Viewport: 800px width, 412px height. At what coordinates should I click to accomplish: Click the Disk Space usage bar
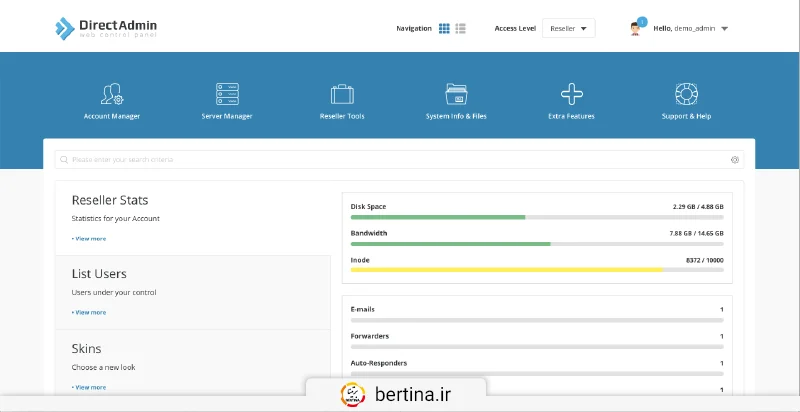(536, 216)
